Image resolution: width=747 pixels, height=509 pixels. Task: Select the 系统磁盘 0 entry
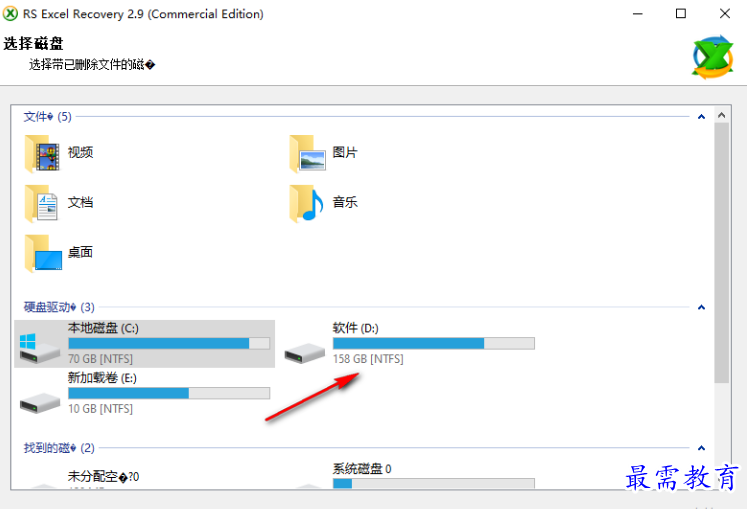[362, 468]
